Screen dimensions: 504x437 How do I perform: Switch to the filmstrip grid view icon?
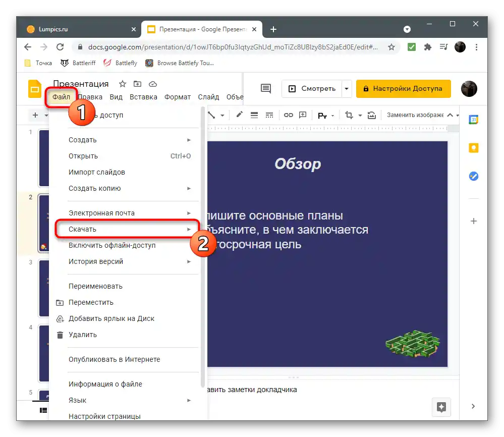(x=43, y=410)
